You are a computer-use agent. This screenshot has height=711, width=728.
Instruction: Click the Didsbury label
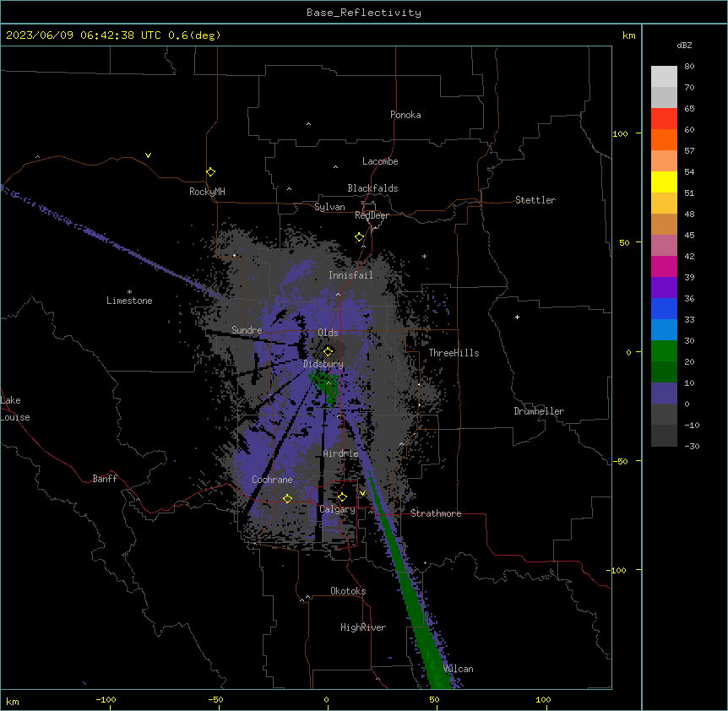point(323,364)
